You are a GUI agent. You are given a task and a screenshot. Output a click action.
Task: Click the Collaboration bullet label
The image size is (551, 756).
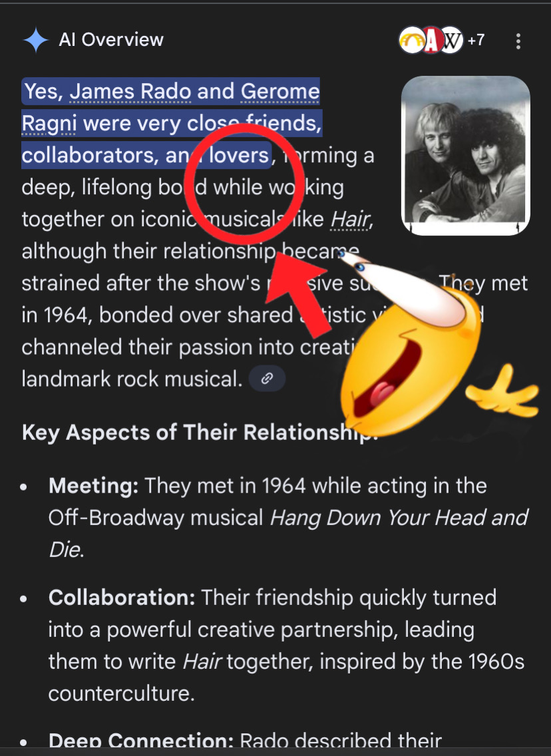click(x=122, y=598)
